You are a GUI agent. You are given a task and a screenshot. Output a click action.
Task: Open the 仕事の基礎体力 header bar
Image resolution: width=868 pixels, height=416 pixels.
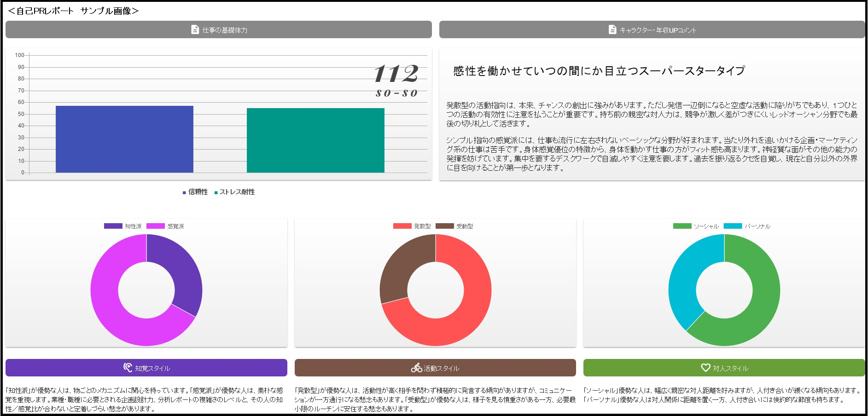pos(219,29)
